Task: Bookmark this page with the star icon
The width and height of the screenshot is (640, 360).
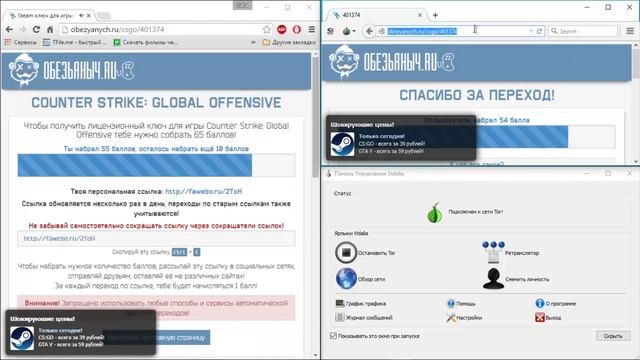Action: (267, 29)
